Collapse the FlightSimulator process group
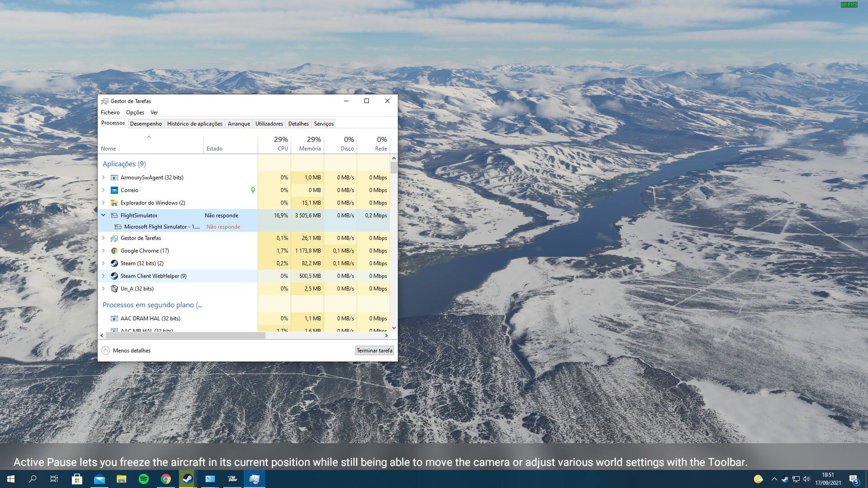 tap(104, 216)
